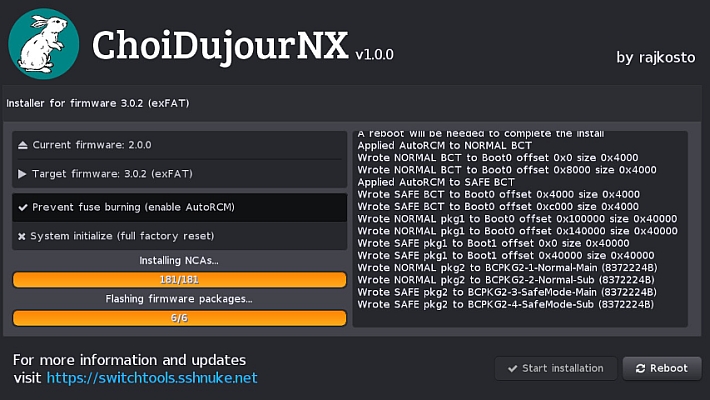This screenshot has height=400, width=710.
Task: Reboot the console
Action: click(662, 368)
